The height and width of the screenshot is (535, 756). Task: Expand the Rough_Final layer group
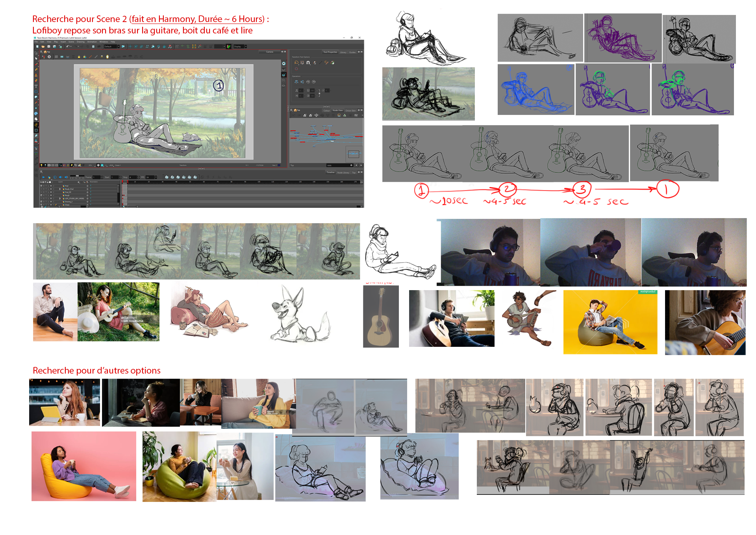(60, 189)
